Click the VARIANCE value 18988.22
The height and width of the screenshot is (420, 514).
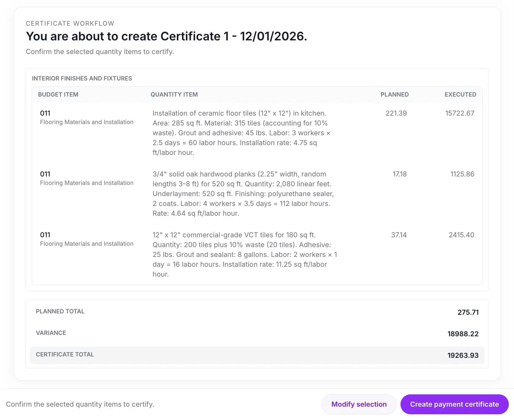[x=463, y=334]
